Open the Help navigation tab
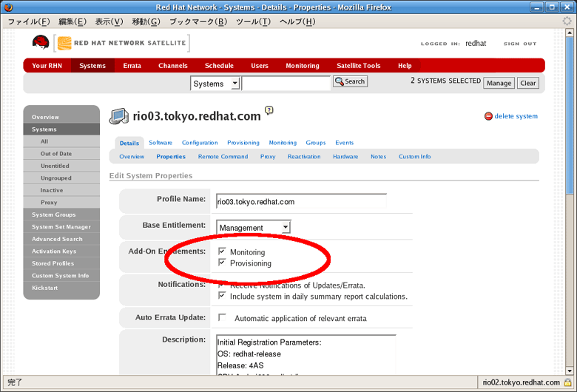577x392 pixels. point(405,66)
